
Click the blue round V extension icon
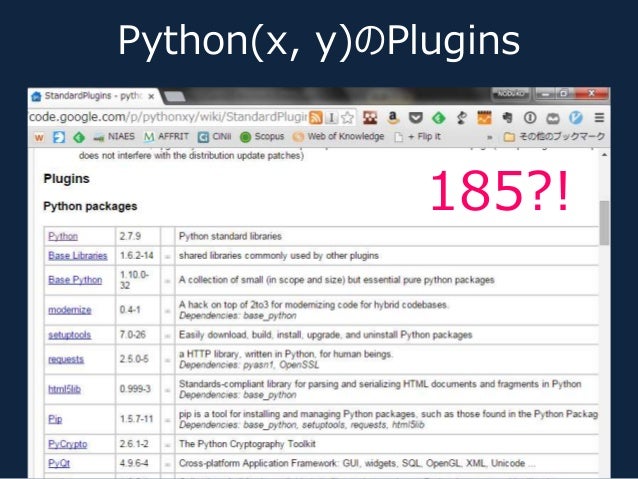[x=575, y=118]
